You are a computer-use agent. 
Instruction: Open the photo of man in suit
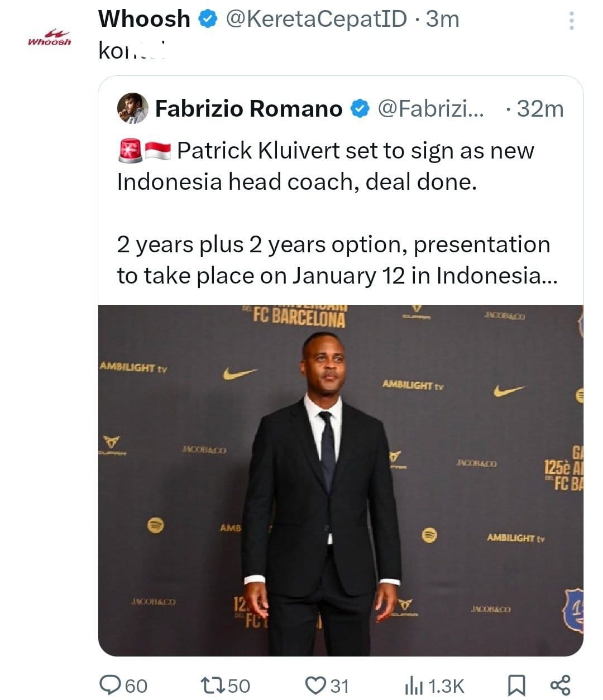coord(341,480)
